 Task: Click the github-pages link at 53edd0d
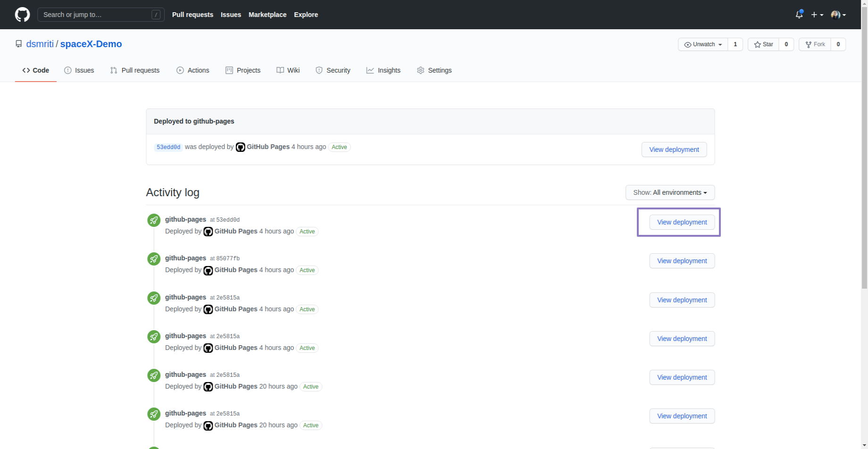click(x=185, y=219)
